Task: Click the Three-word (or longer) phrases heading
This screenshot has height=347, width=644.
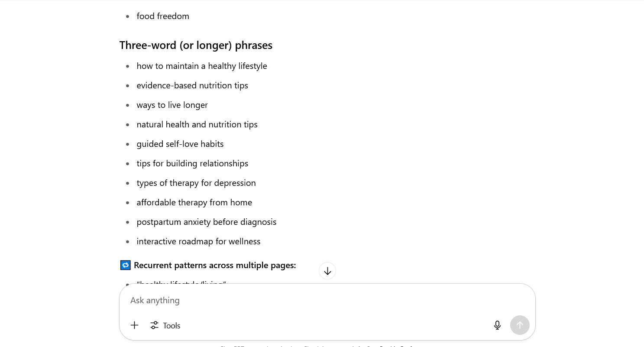Action: (x=196, y=45)
